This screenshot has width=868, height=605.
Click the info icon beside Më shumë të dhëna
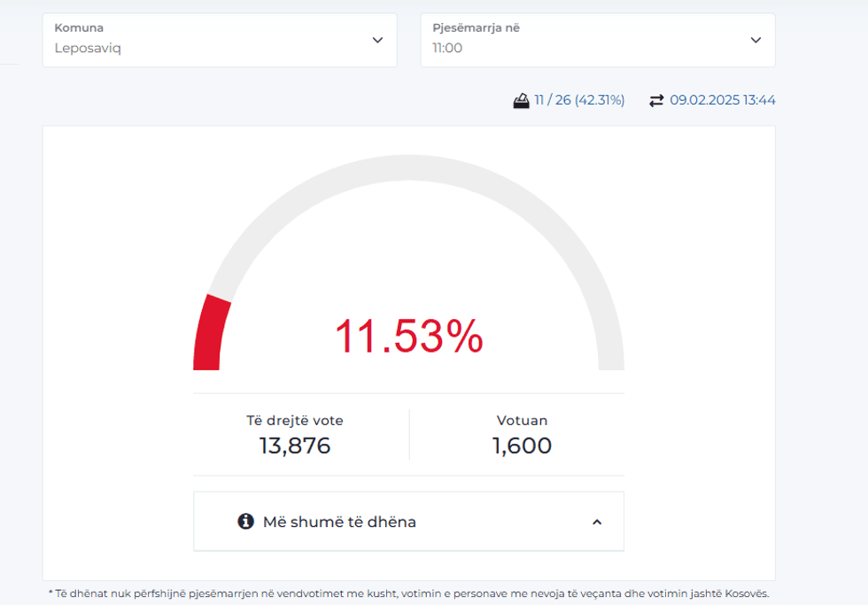click(246, 522)
